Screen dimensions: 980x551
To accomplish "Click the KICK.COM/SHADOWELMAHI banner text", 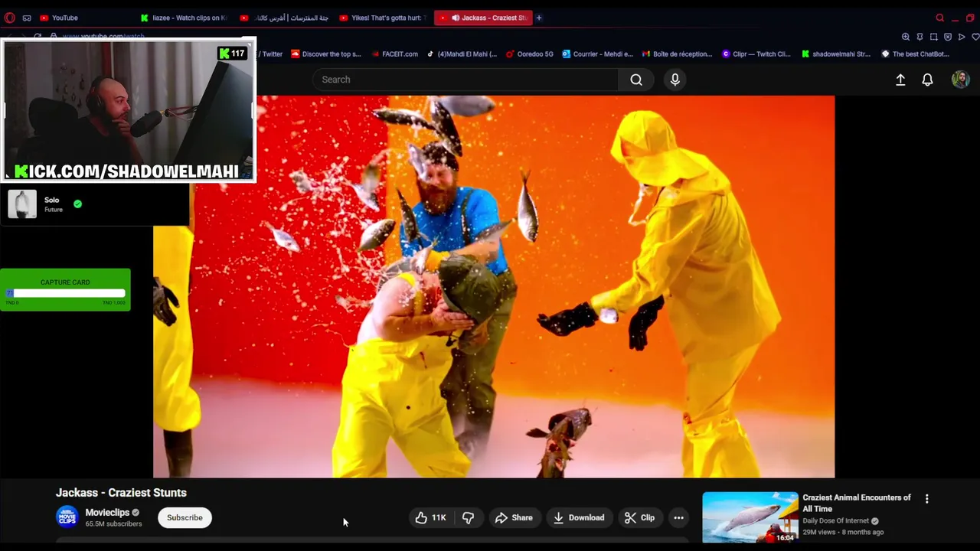I will [126, 171].
